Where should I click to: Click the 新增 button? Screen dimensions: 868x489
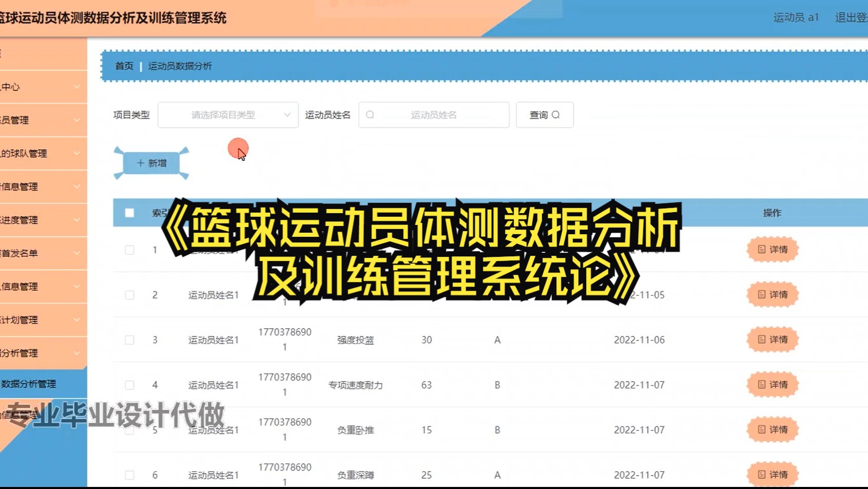[151, 163]
